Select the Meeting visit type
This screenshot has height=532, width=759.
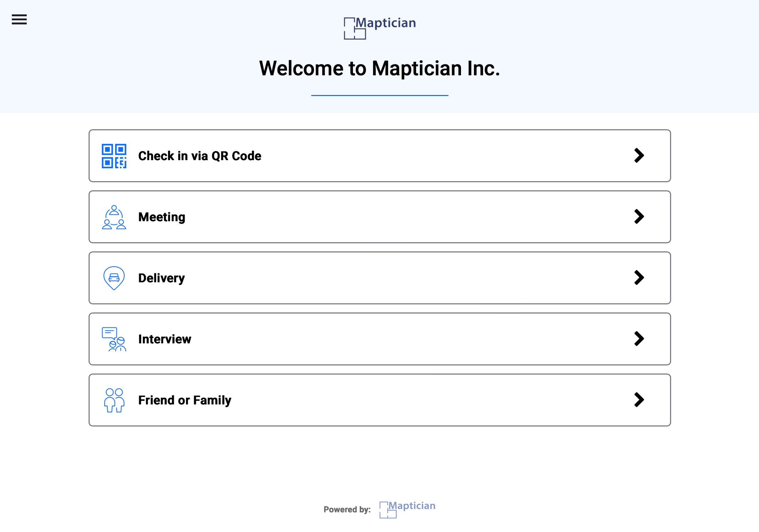pyautogui.click(x=379, y=217)
